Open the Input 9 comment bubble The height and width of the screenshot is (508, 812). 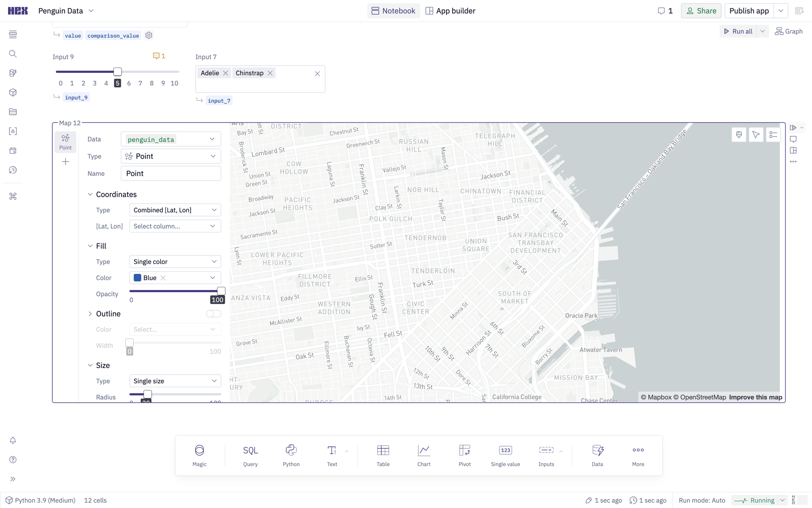[159, 56]
